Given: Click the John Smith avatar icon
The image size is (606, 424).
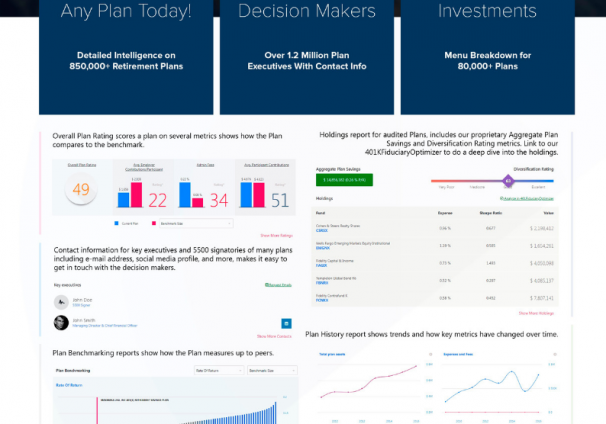Looking at the screenshot, I should pyautogui.click(x=62, y=322).
